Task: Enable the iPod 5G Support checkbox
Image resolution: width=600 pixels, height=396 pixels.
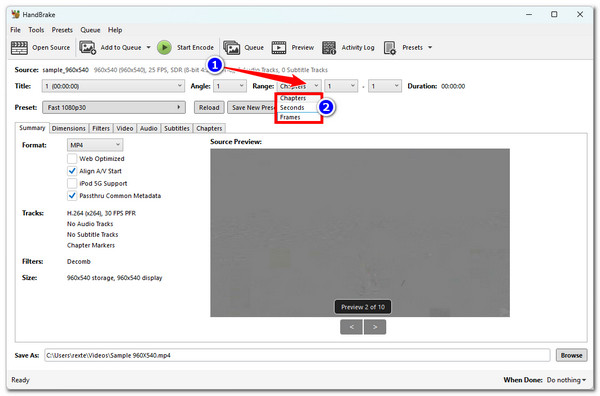Action: (72, 183)
